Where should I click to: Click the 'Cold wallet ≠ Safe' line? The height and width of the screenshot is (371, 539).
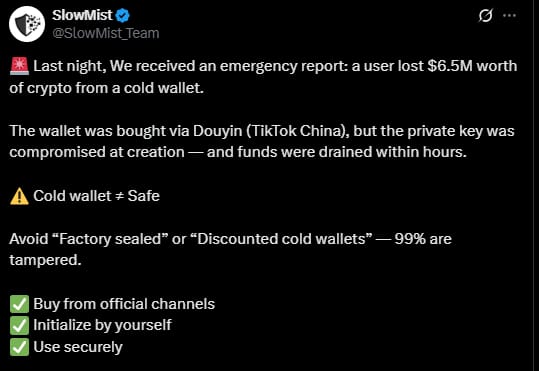pyautogui.click(x=96, y=196)
